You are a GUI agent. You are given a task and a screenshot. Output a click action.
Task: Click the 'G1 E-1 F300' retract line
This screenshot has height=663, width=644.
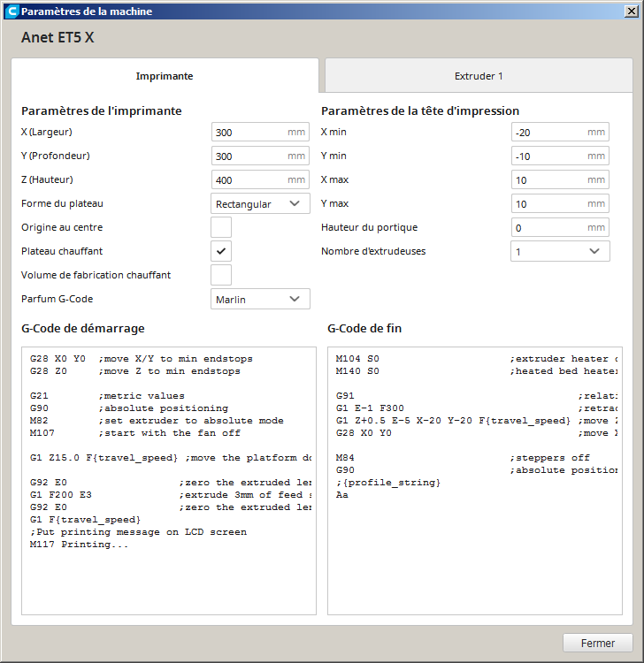[476, 408]
